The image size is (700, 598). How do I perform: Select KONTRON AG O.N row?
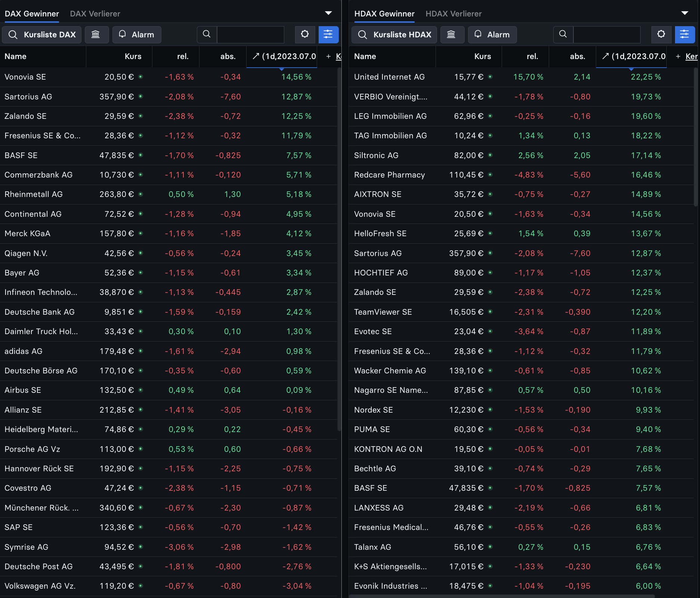521,449
